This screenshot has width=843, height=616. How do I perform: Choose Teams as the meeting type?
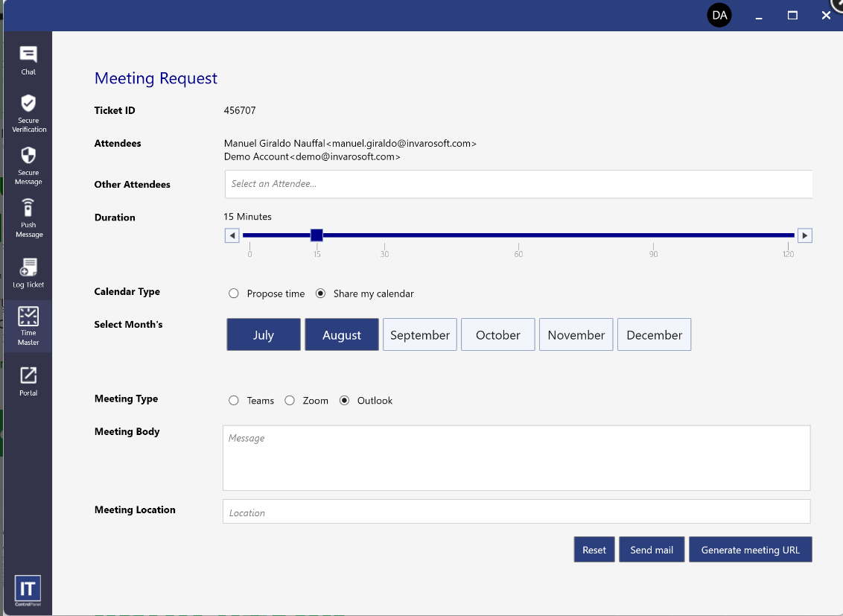pyautogui.click(x=234, y=401)
